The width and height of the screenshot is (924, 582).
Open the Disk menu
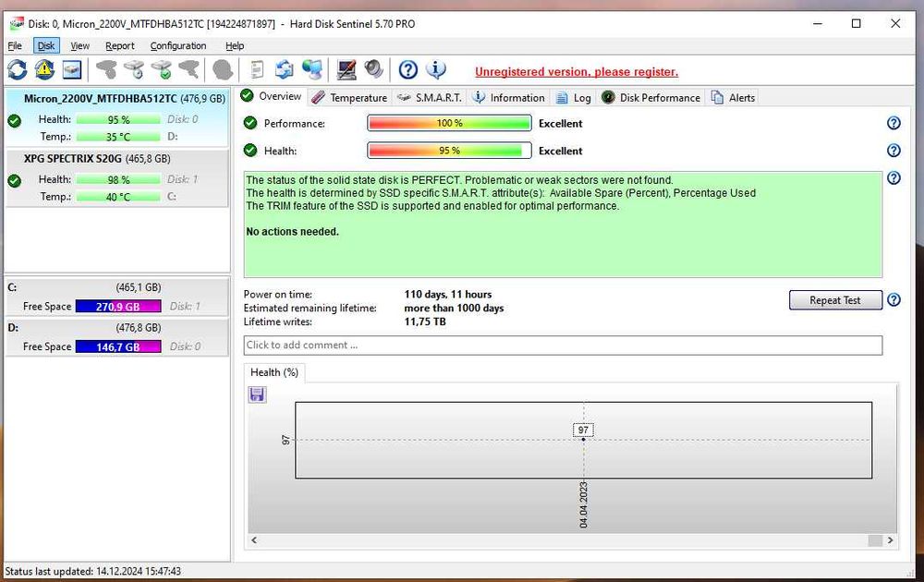pos(46,46)
